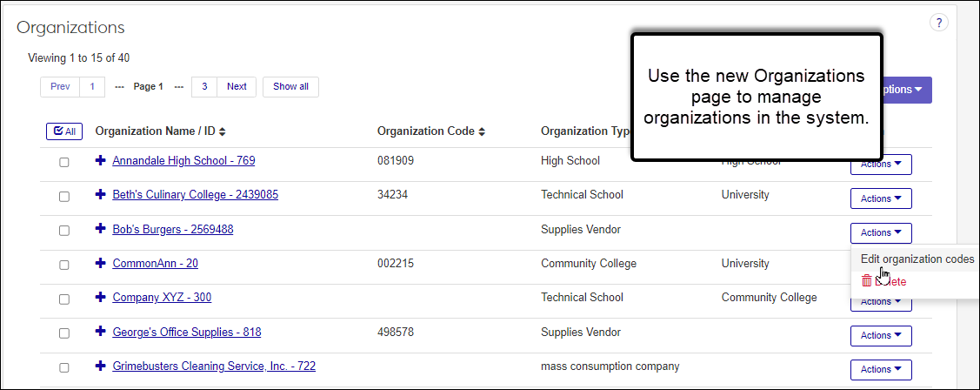
Task: Open the CommonAnn - 20 link
Action: click(x=155, y=263)
